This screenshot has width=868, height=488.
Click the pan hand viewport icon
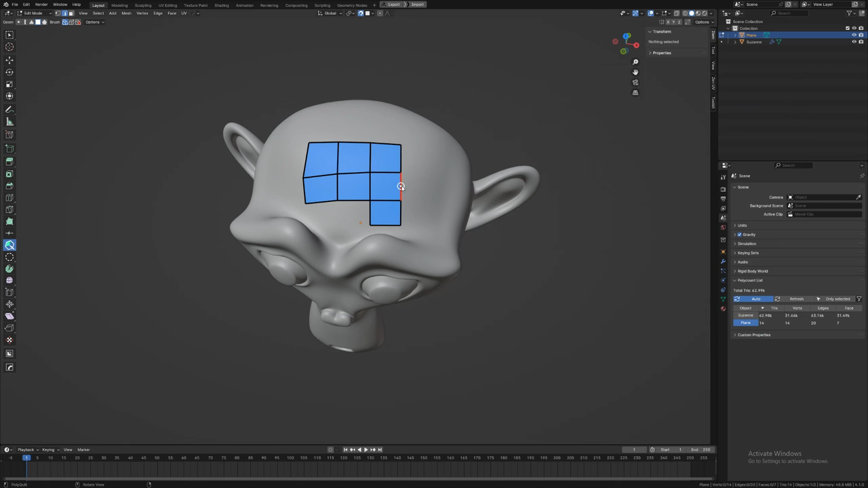(x=635, y=72)
